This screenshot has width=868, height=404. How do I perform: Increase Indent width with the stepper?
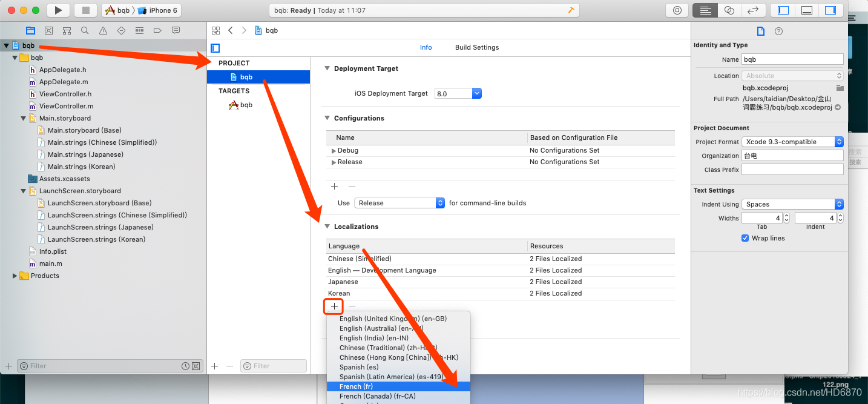point(840,215)
